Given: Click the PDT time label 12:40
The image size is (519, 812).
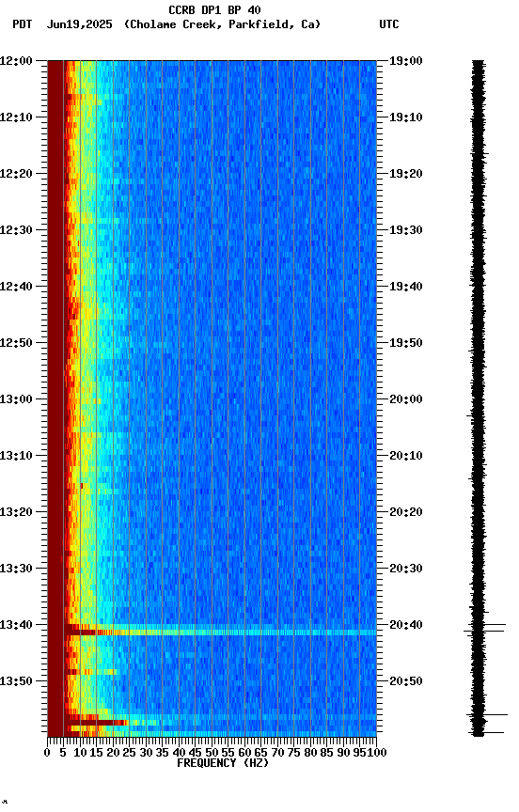Looking at the screenshot, I should coord(16,287).
